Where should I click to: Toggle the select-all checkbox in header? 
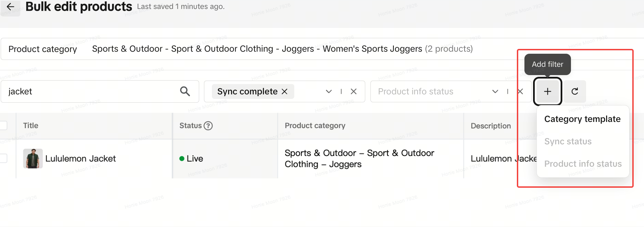(x=3, y=125)
